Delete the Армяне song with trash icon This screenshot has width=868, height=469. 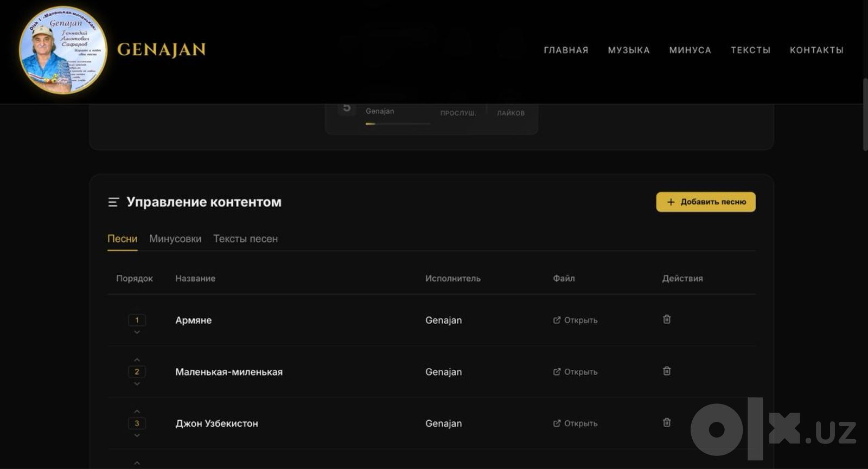(x=667, y=319)
